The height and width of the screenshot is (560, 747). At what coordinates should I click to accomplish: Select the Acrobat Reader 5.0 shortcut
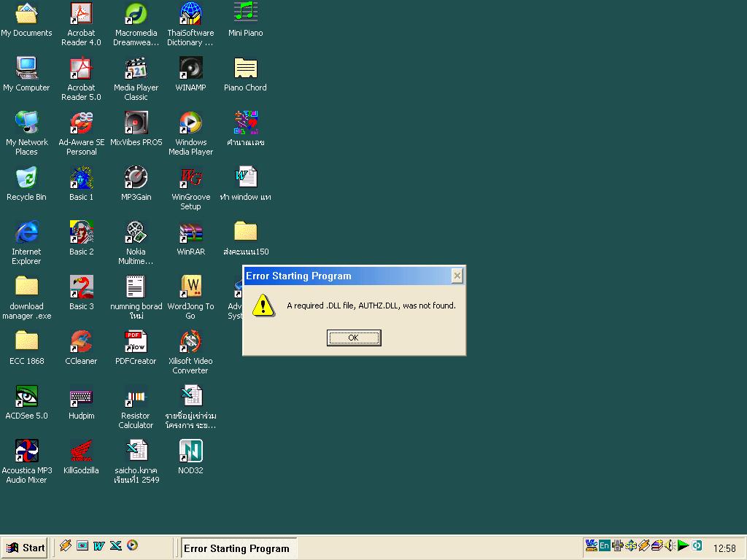pyautogui.click(x=81, y=79)
